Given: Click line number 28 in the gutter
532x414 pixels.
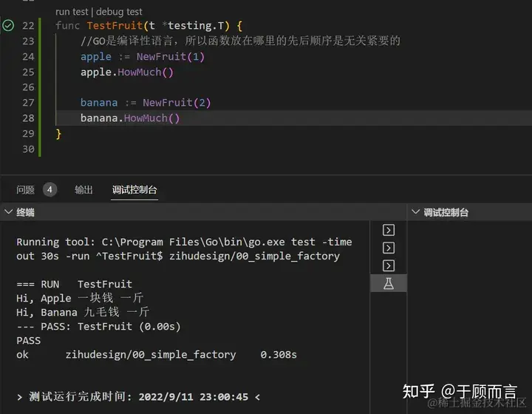Looking at the screenshot, I should pyautogui.click(x=28, y=118).
